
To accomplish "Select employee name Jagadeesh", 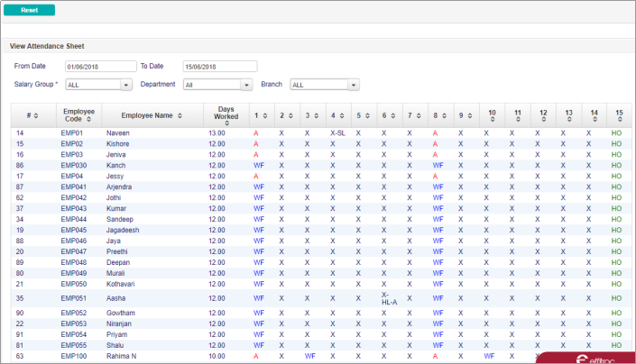I will point(123,231).
